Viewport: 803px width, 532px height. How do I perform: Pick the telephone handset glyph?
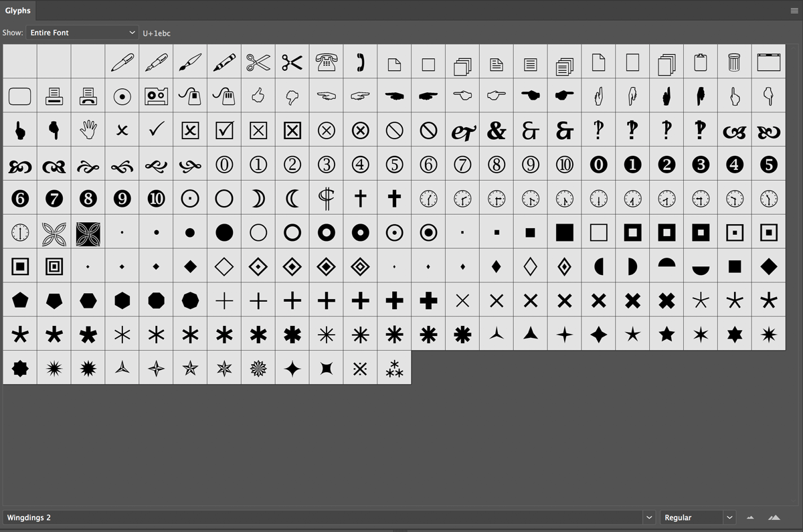pos(361,62)
